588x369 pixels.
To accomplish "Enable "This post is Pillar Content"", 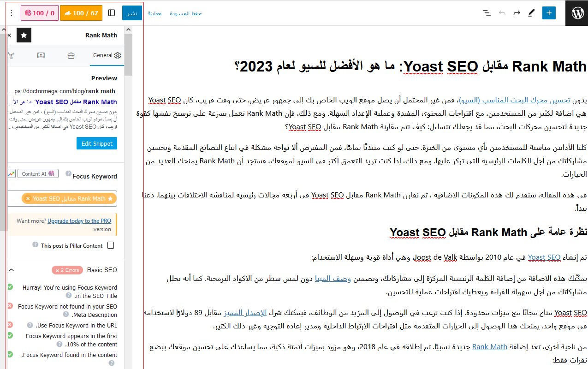I will point(111,245).
